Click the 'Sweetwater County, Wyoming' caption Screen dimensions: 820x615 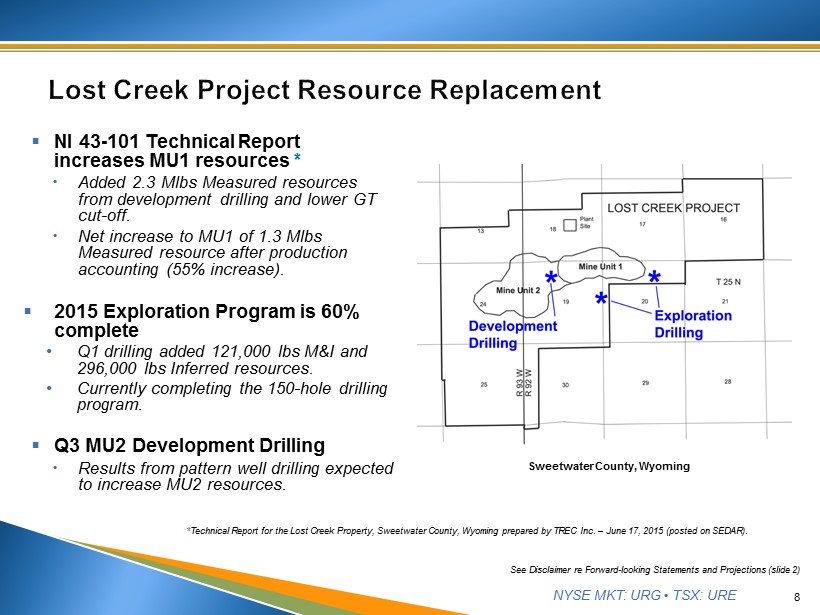tap(609, 466)
